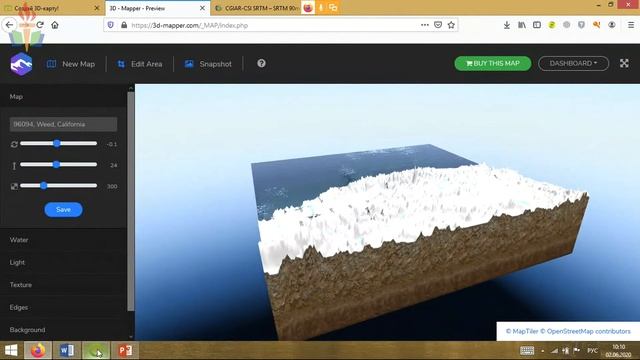Toggle fullscreen view icon
The width and height of the screenshot is (640, 360).
[x=624, y=63]
